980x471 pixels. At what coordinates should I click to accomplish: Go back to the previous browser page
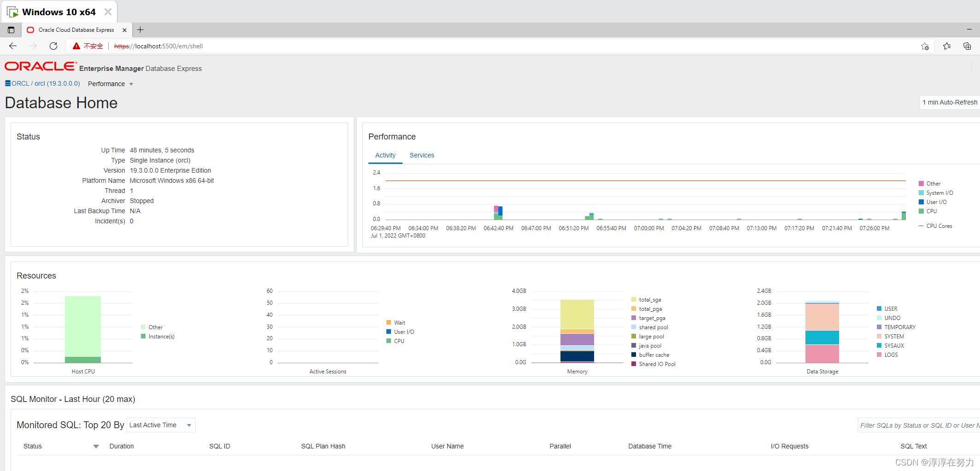click(13, 46)
